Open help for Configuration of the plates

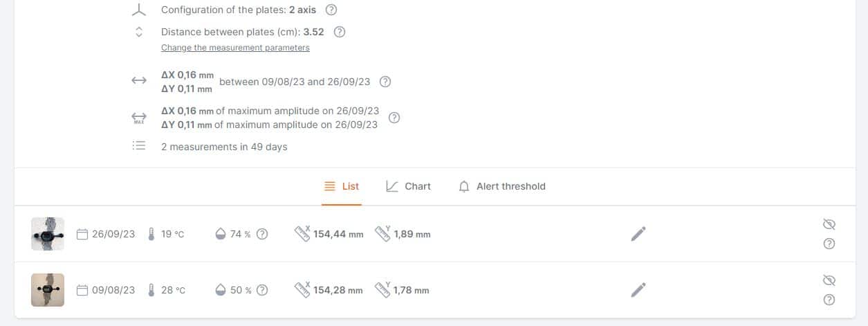click(331, 10)
